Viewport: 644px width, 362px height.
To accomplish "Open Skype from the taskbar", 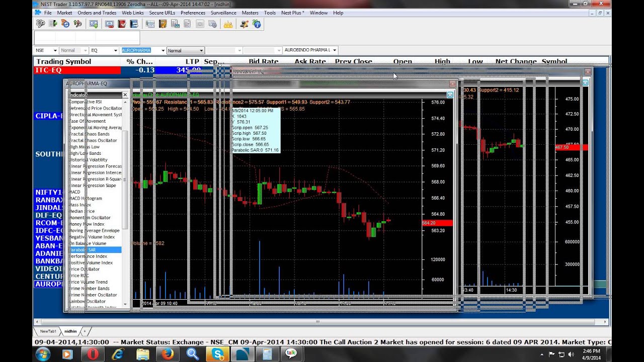I will click(x=218, y=354).
